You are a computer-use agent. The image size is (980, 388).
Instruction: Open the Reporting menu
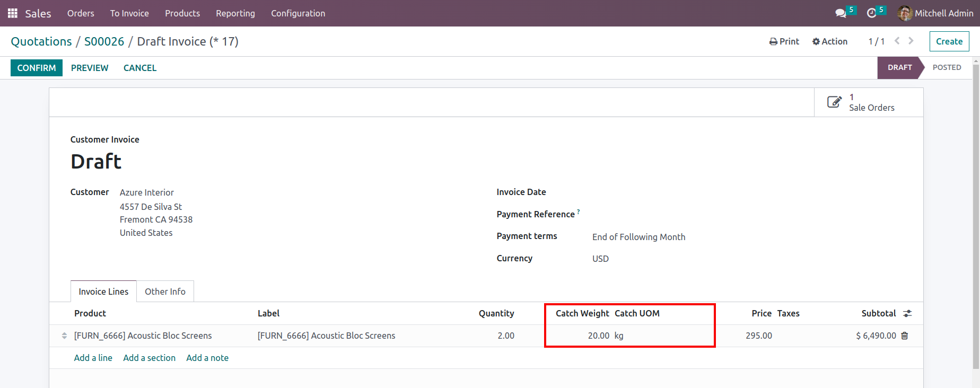tap(235, 13)
